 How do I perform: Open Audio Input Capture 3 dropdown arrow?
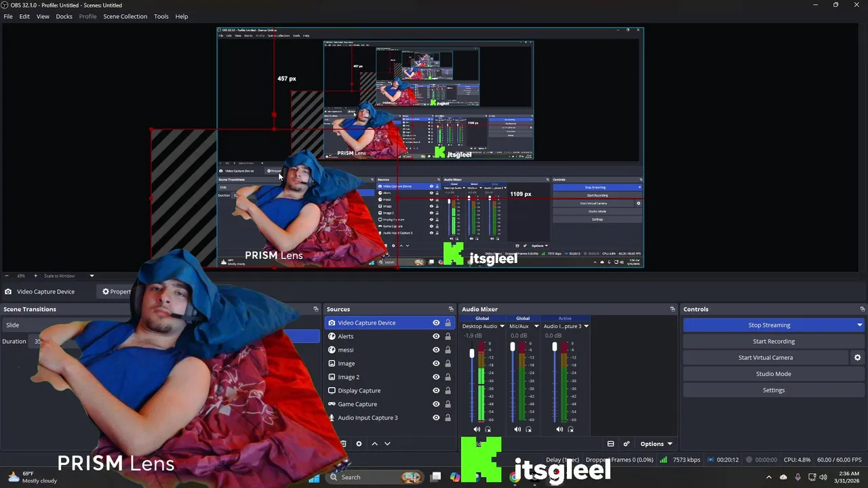586,326
